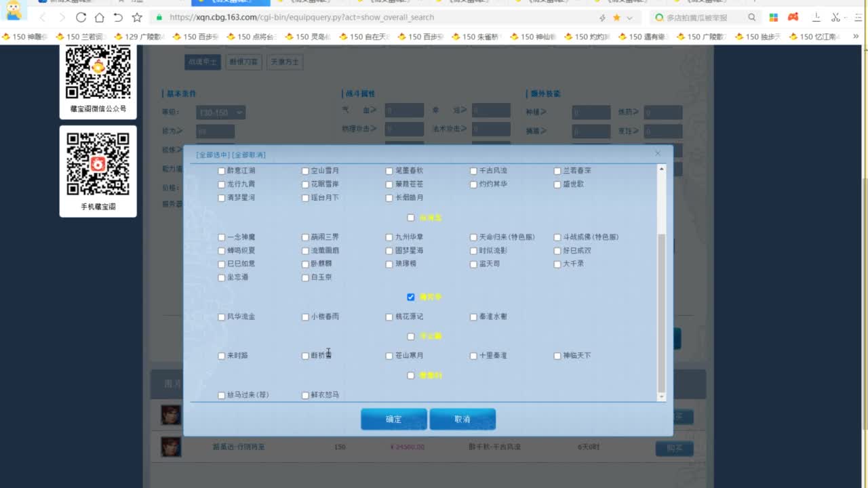Enable the 十里秦淮 checkbox
The height and width of the screenshot is (488, 868).
coord(473,356)
